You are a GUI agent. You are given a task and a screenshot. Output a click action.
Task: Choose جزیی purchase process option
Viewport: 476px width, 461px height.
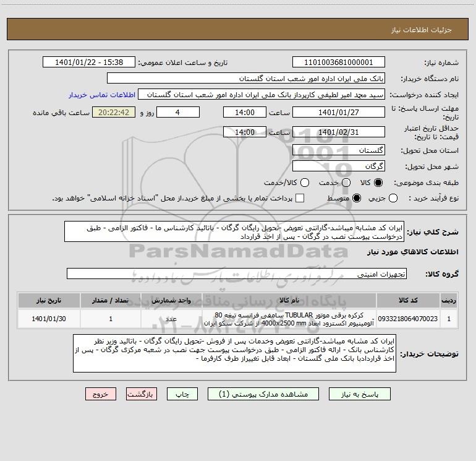393,198
